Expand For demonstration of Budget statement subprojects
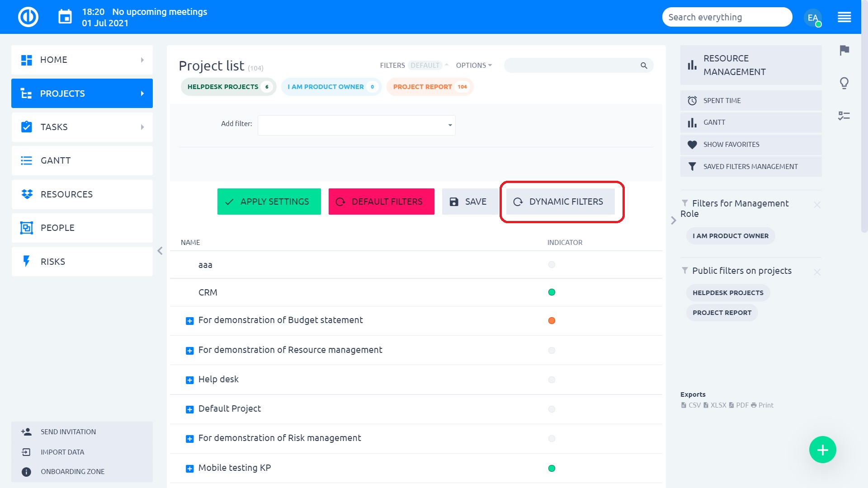The width and height of the screenshot is (868, 488). 190,321
